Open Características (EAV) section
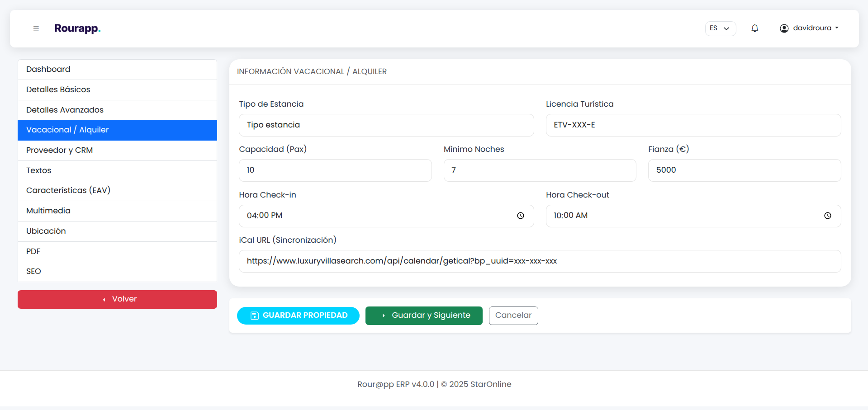The image size is (868, 410). tap(117, 190)
